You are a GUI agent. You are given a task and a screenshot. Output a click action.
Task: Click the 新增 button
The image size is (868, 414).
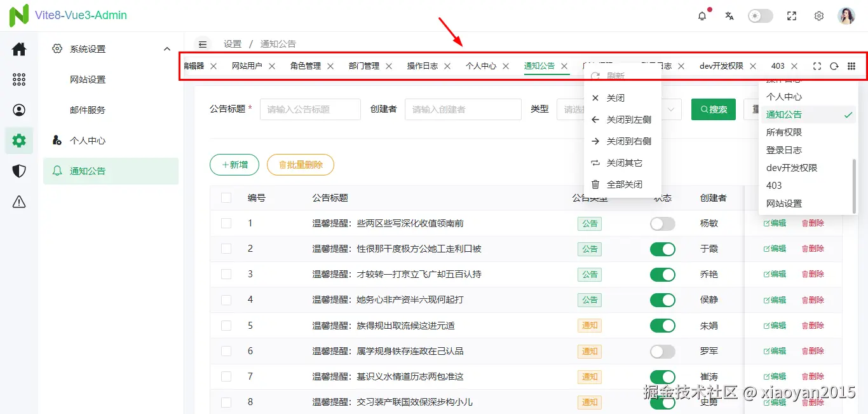point(234,165)
